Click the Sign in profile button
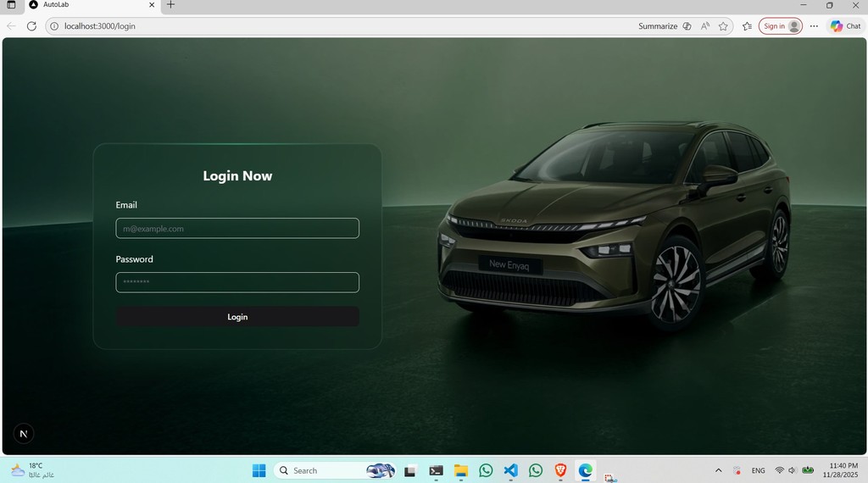Screen dimensions: 868x483 [x=780, y=26]
